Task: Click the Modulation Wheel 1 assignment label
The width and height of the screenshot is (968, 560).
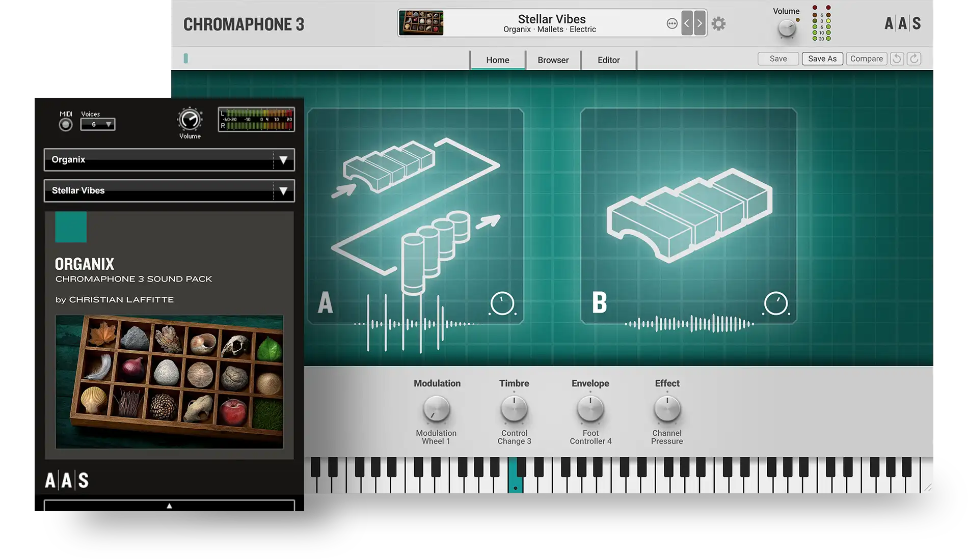Action: coord(436,437)
